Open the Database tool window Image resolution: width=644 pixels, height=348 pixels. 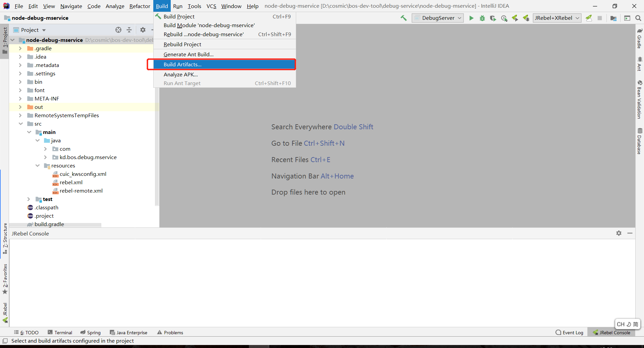(640, 141)
